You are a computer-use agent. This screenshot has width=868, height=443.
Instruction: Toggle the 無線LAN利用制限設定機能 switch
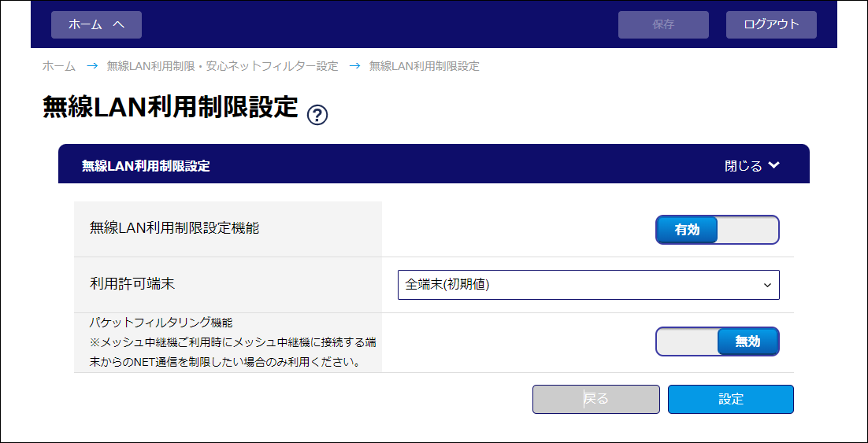click(x=717, y=230)
